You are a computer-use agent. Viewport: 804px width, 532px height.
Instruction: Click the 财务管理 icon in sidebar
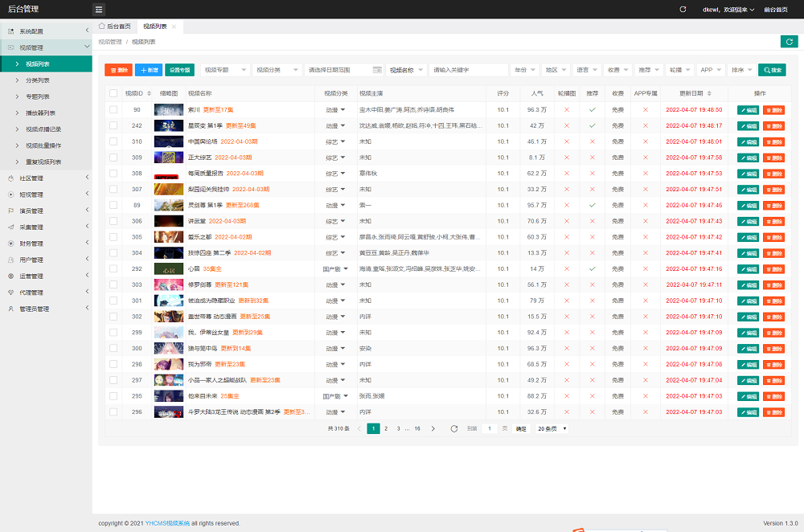pyautogui.click(x=11, y=242)
